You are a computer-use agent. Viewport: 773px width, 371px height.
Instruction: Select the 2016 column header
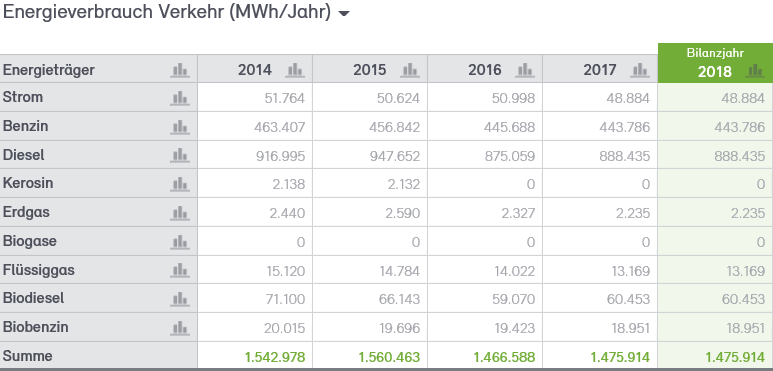485,70
